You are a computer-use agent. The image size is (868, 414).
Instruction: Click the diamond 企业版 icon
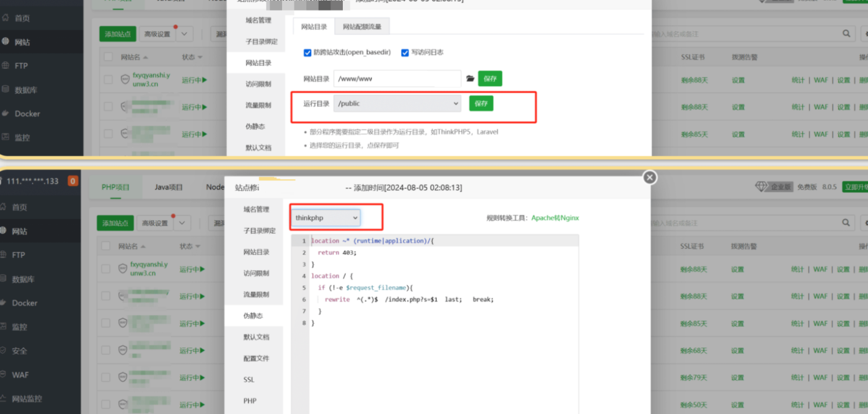tap(761, 187)
